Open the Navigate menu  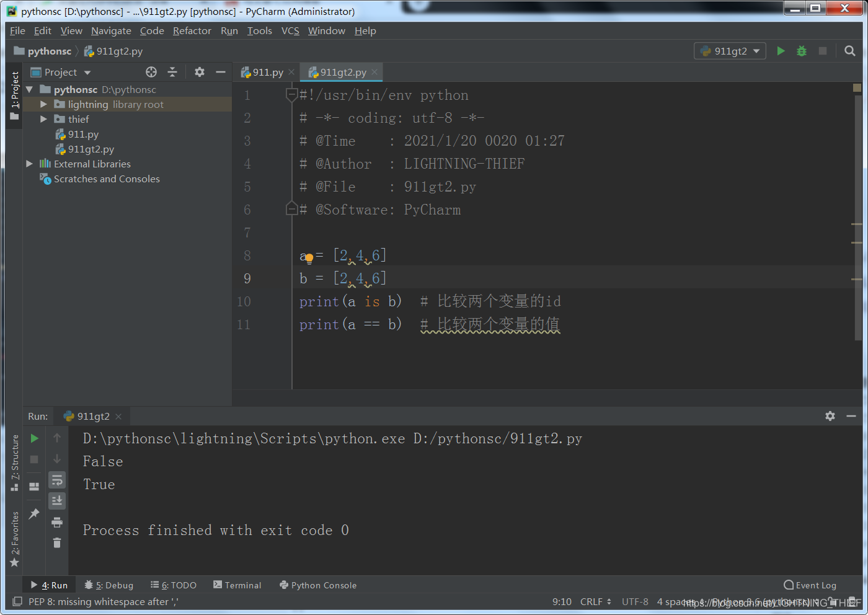click(111, 30)
